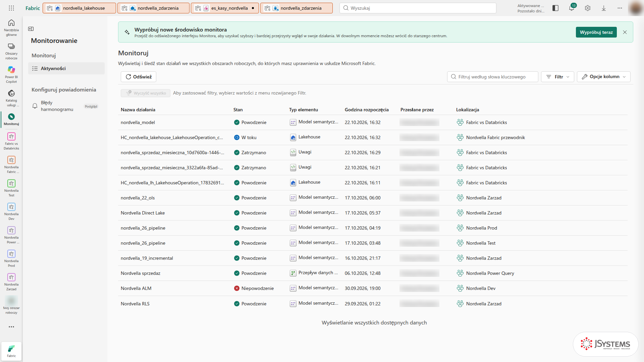The image size is (644, 362).
Task: Open the Filtr dropdown
Action: (557, 77)
